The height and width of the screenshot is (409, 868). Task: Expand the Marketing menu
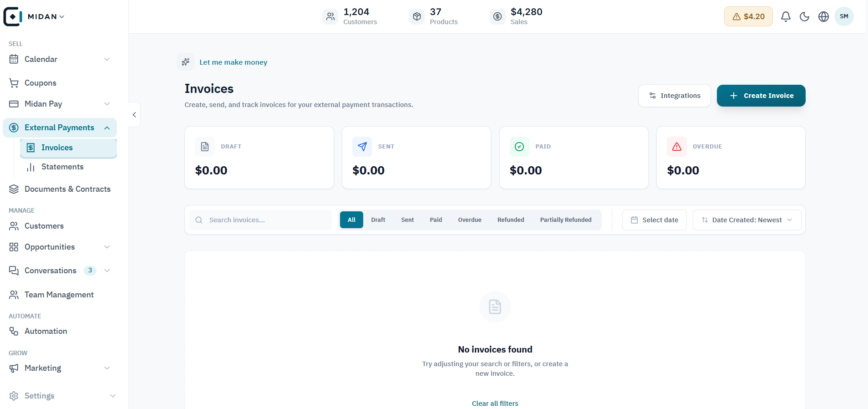tap(60, 368)
